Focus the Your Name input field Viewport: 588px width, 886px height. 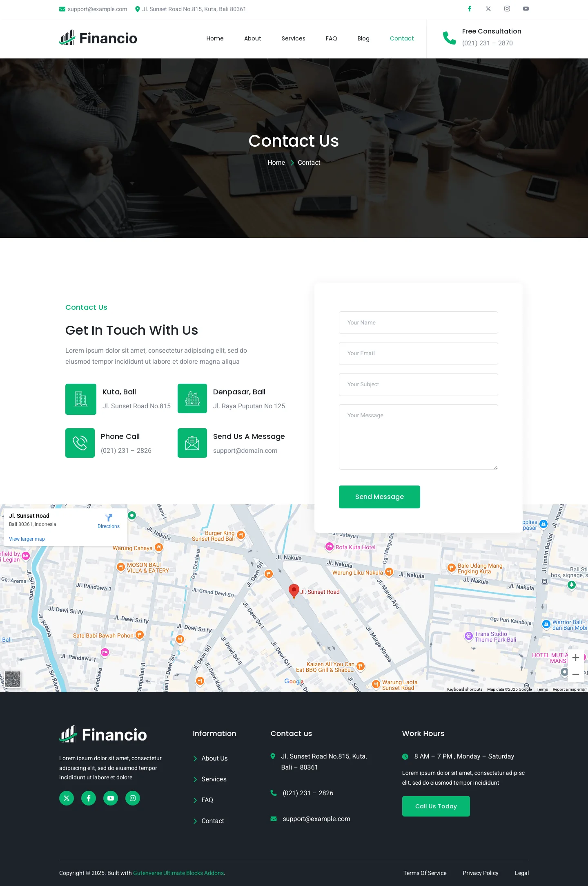click(418, 322)
